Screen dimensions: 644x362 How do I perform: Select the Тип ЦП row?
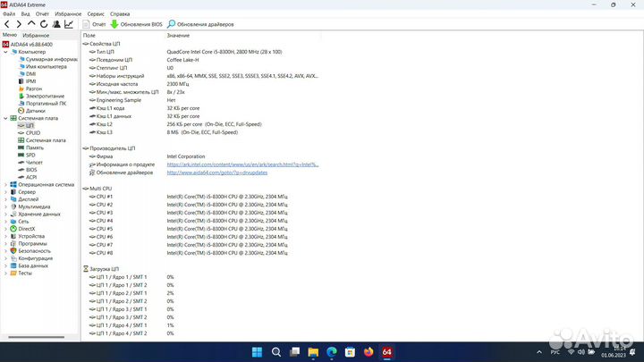click(x=201, y=52)
